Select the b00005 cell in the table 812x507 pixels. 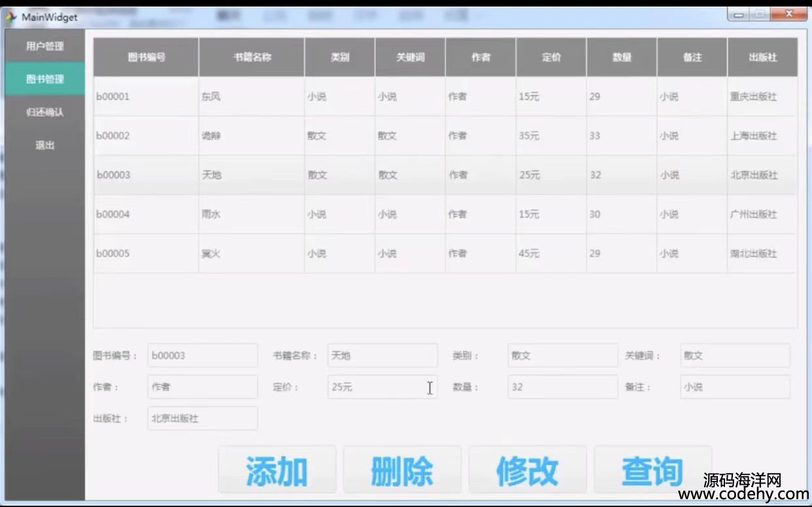coord(146,253)
